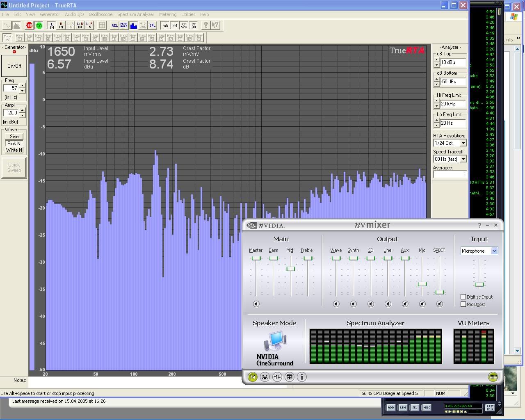
Task: Switch to the spectrum analyzer view icon
Action: click(x=17, y=25)
